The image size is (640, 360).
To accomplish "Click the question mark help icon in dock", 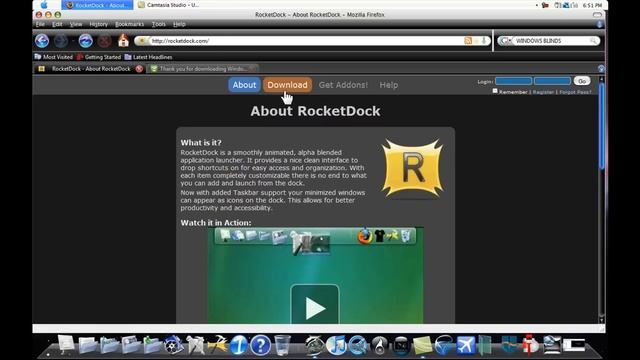I will coord(260,345).
